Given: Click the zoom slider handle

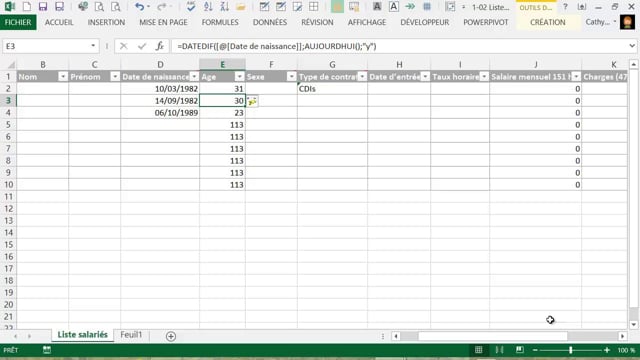Looking at the screenshot, I should coord(571,350).
